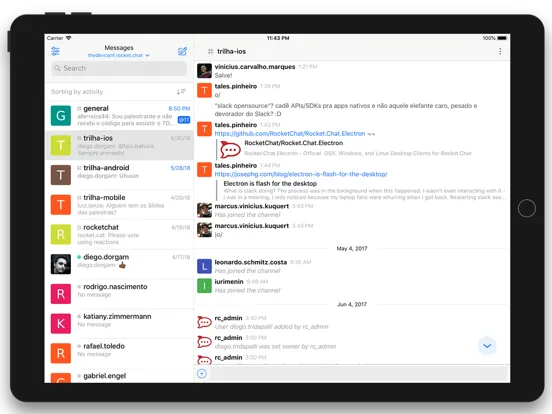Open the trilha-mobile channel
The image size is (552, 414).
point(120,205)
